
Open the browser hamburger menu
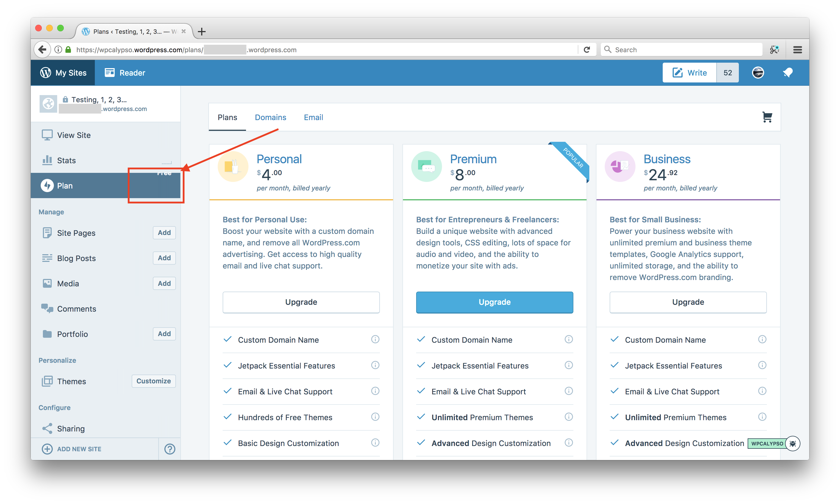tap(797, 49)
